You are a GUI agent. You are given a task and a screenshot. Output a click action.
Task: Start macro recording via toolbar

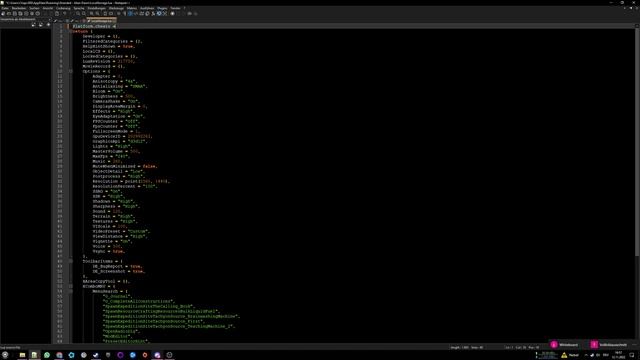coord(172,13)
